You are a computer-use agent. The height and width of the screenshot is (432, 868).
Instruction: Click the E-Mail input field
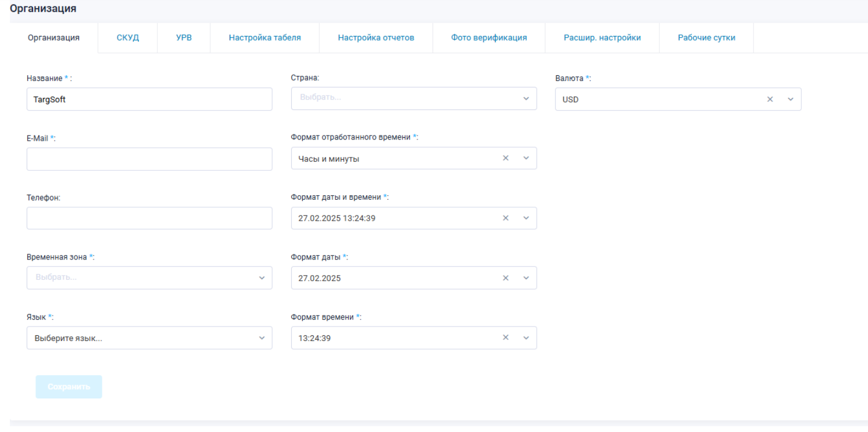coord(149,159)
